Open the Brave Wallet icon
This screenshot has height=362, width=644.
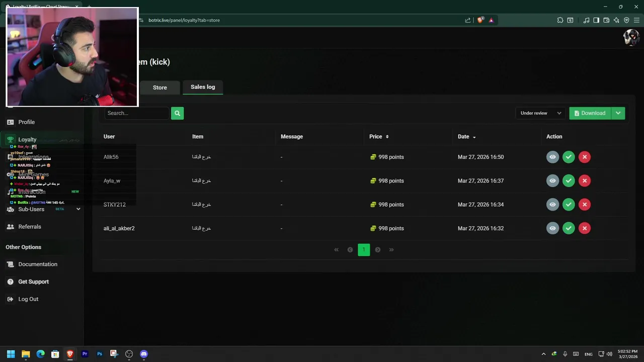tap(606, 20)
